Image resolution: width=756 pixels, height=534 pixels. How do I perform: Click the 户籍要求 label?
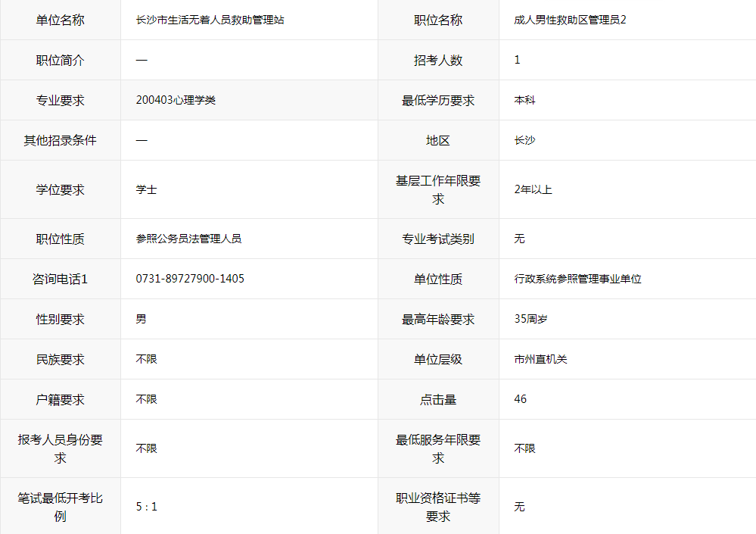tap(61, 399)
